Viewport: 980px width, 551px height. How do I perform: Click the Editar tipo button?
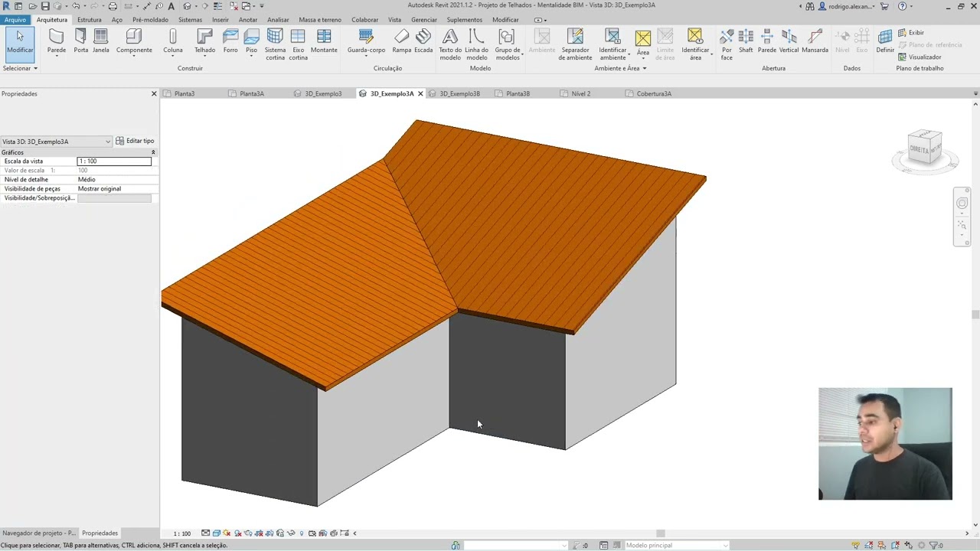[136, 141]
